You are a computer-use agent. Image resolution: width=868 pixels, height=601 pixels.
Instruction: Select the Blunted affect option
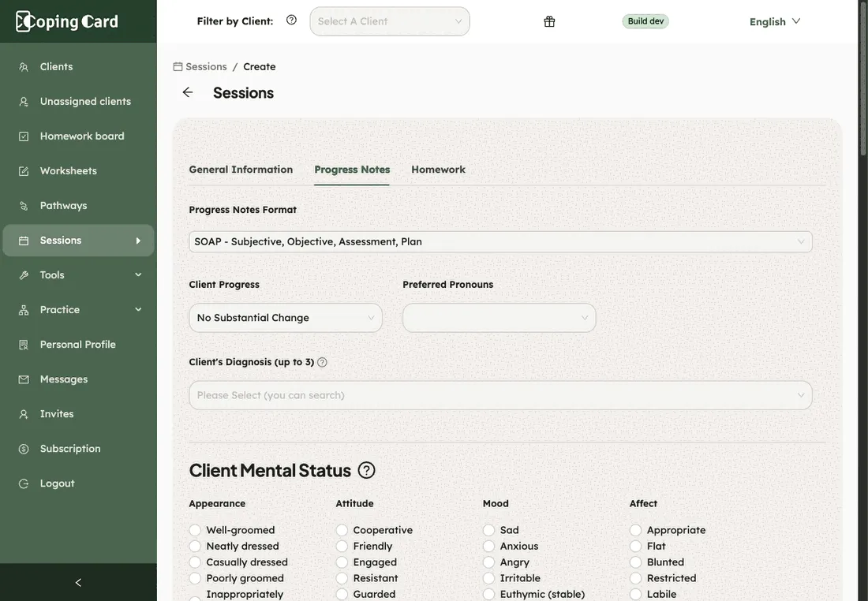coord(635,562)
